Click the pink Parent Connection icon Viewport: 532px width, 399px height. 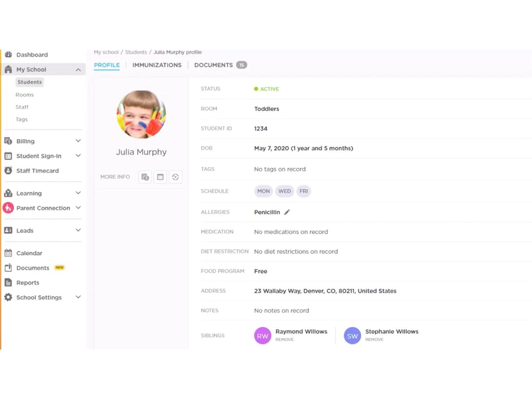tap(8, 208)
